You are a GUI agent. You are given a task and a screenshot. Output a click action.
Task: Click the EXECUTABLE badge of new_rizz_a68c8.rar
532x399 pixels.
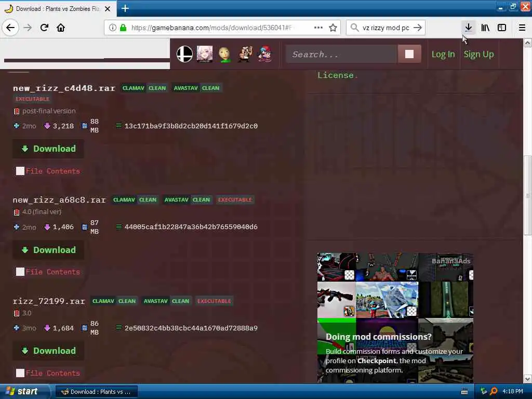coord(235,200)
